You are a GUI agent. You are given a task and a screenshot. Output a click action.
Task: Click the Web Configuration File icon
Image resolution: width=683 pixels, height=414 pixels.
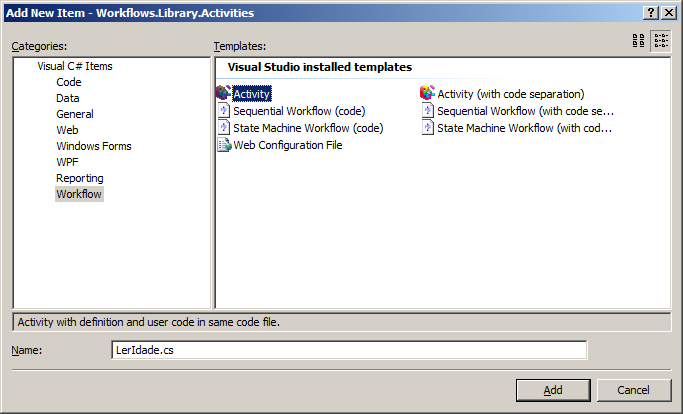pos(223,145)
